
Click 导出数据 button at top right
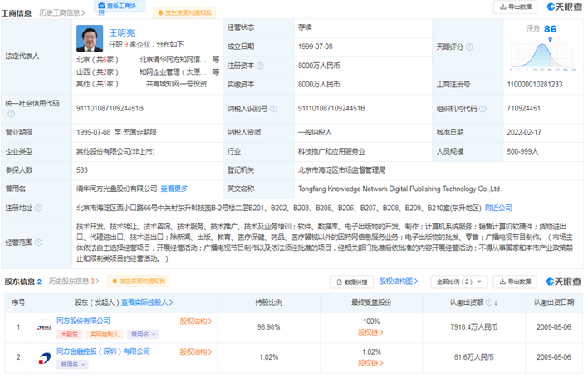pos(515,7)
